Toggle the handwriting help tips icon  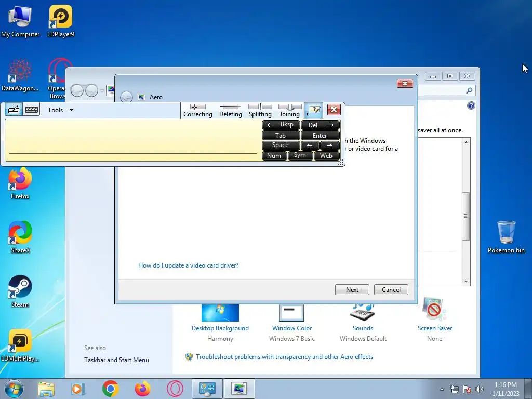[314, 110]
